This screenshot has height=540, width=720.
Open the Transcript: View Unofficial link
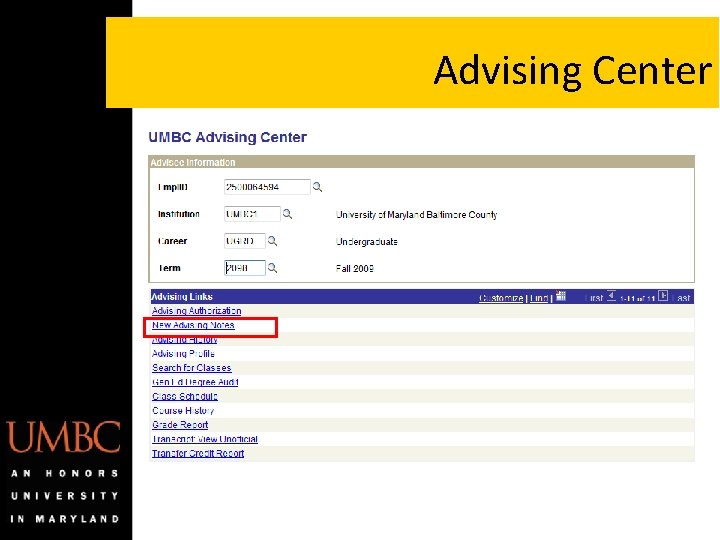pos(205,439)
